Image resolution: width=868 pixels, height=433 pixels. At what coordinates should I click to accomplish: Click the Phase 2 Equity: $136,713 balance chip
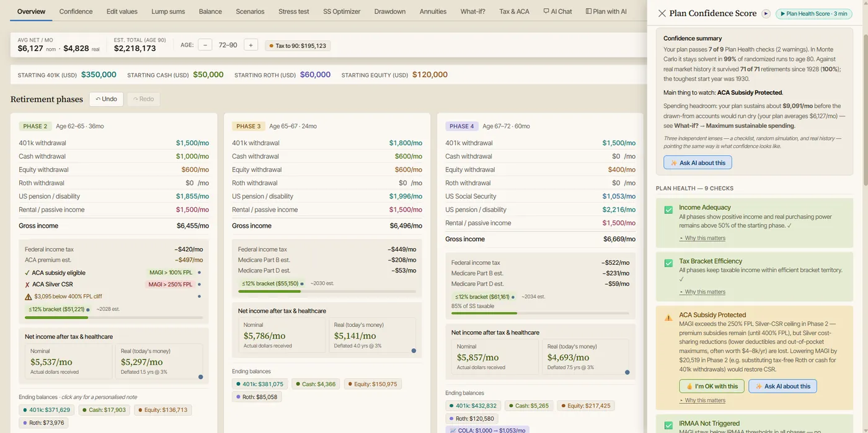click(162, 410)
